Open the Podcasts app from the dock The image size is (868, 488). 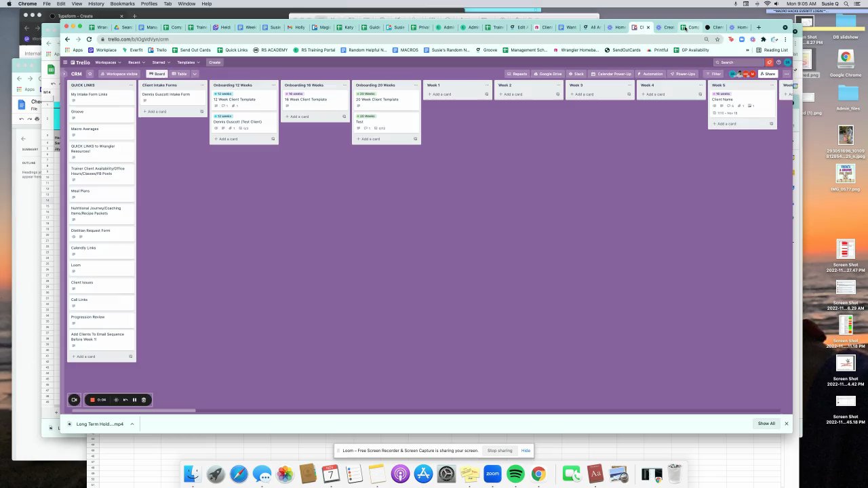[x=400, y=474]
